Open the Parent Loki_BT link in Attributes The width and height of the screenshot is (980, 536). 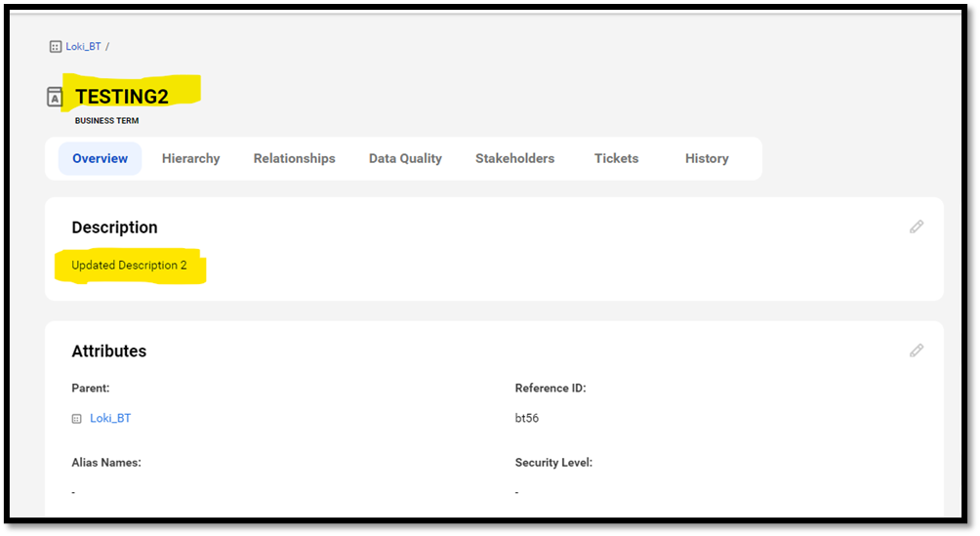click(110, 418)
